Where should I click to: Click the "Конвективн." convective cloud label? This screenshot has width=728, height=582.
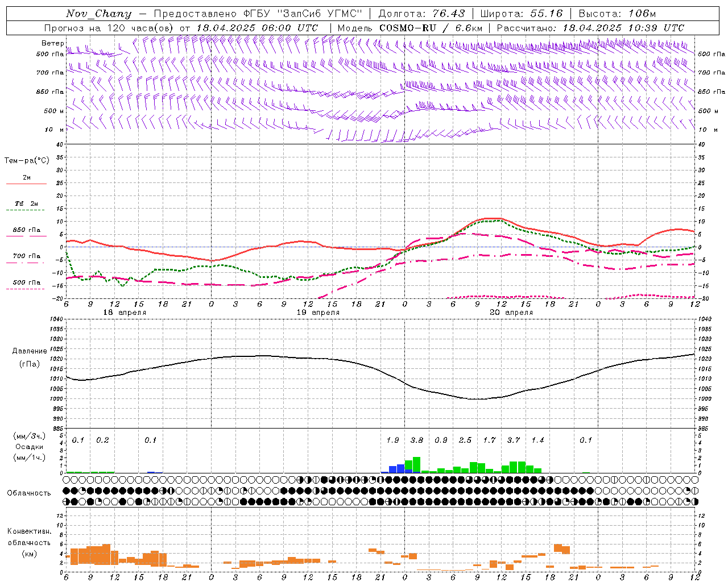29,531
